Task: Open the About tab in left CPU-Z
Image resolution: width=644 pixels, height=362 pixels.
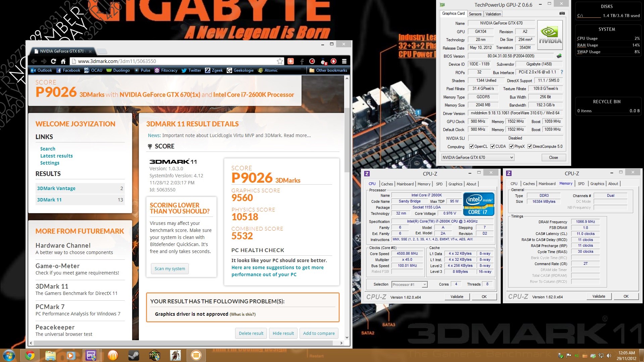Action: [x=471, y=184]
